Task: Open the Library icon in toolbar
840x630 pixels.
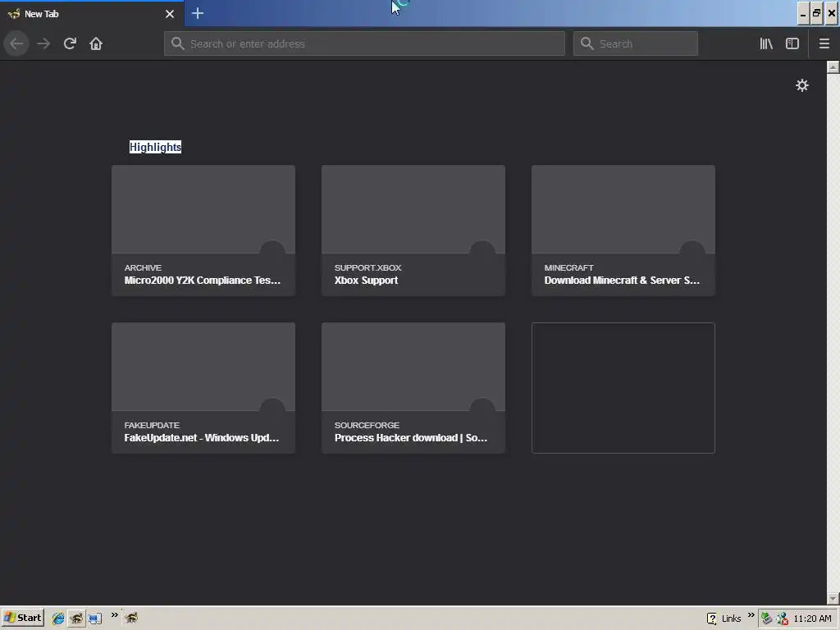Action: (x=766, y=43)
